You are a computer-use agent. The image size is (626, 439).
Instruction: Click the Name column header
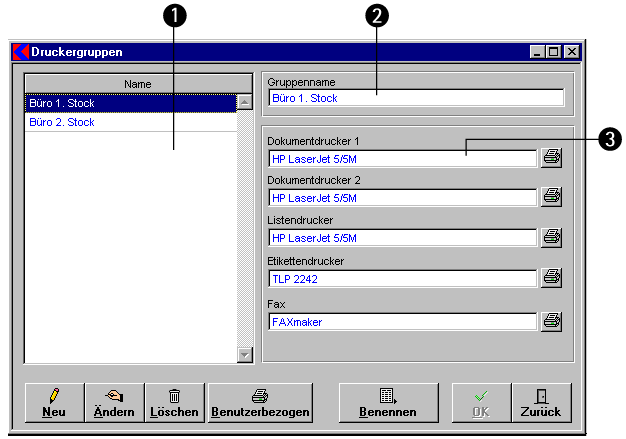(x=138, y=85)
